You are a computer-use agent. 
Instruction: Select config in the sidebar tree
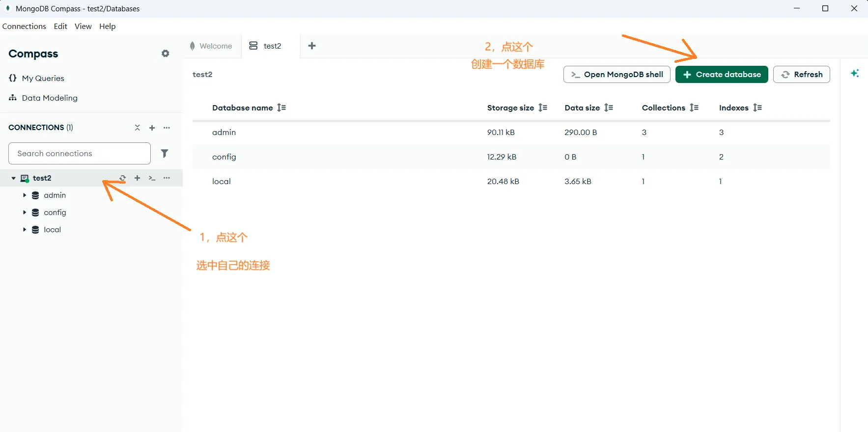(x=55, y=213)
